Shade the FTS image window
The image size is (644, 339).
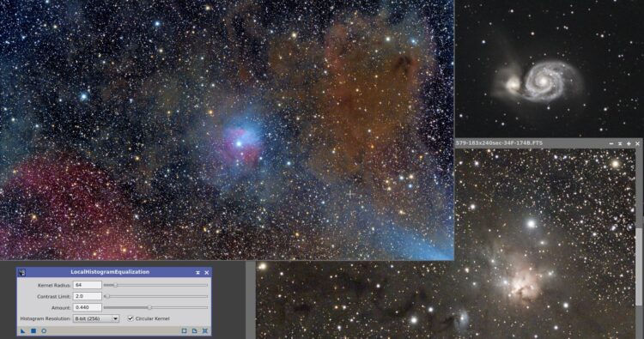point(620,143)
